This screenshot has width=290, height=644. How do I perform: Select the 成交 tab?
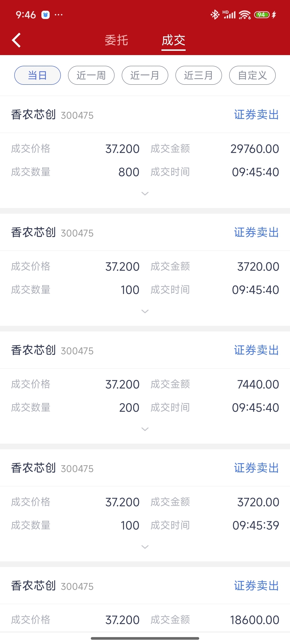(x=173, y=40)
